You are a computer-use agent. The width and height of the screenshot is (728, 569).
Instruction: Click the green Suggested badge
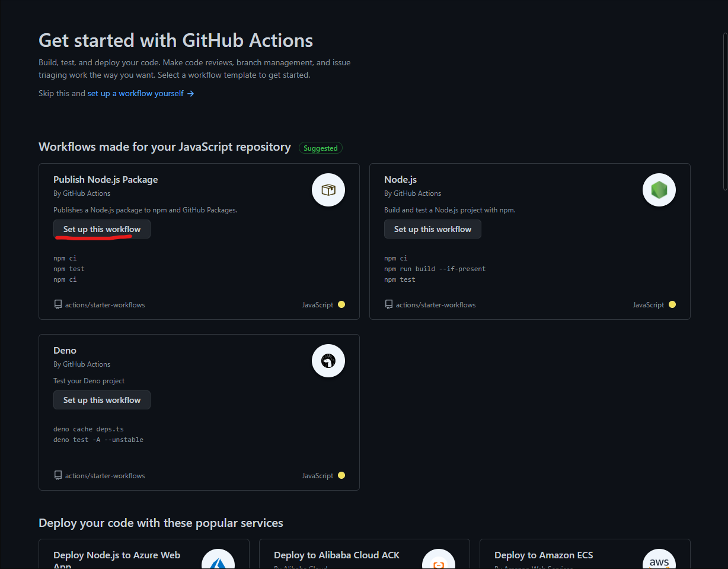pos(321,148)
